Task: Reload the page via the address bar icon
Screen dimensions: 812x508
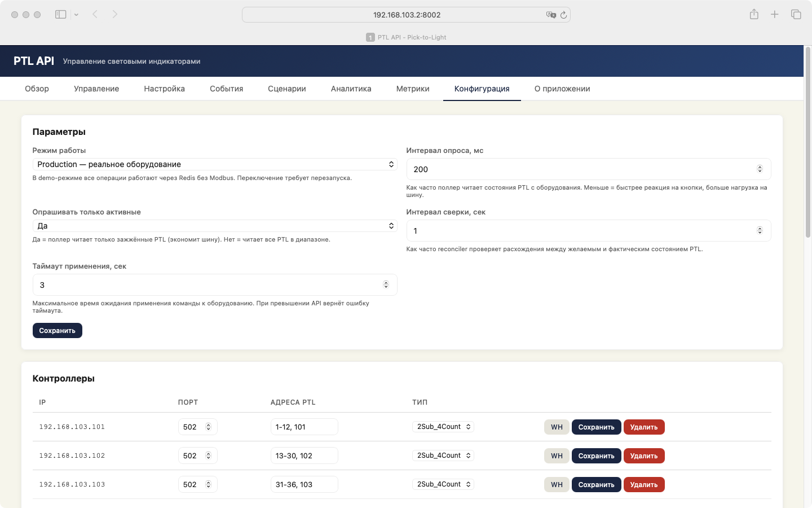Action: 563,15
